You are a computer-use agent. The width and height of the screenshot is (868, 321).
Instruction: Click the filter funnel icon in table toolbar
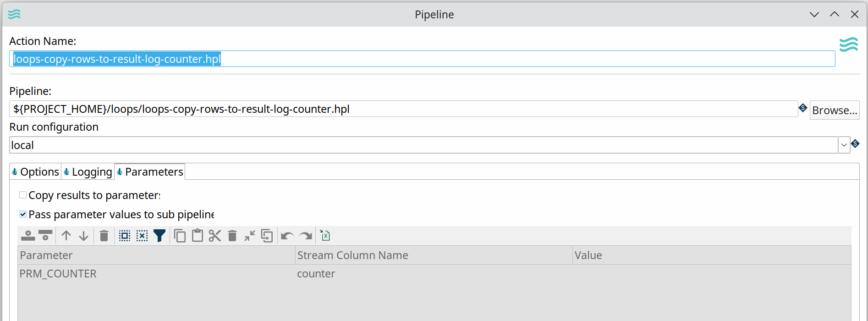point(159,236)
